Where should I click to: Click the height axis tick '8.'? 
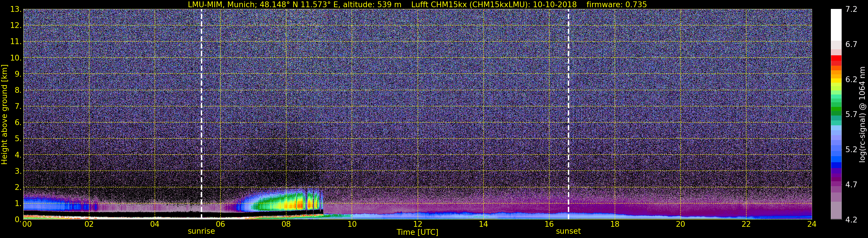coord(18,90)
